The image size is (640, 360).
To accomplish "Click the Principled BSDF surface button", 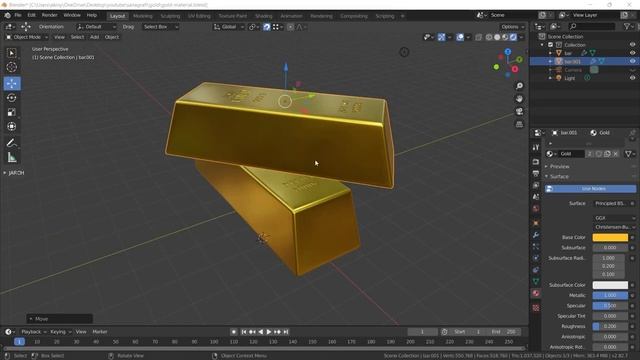I will click(611, 203).
